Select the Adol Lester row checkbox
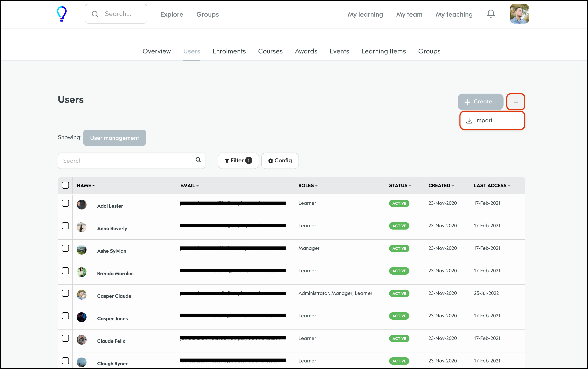 [65, 203]
